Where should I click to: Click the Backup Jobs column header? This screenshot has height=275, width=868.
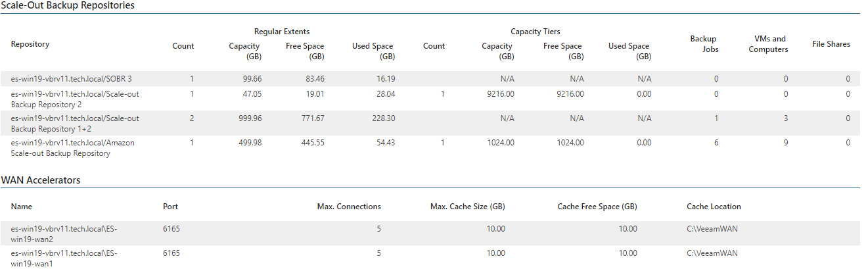(x=704, y=44)
